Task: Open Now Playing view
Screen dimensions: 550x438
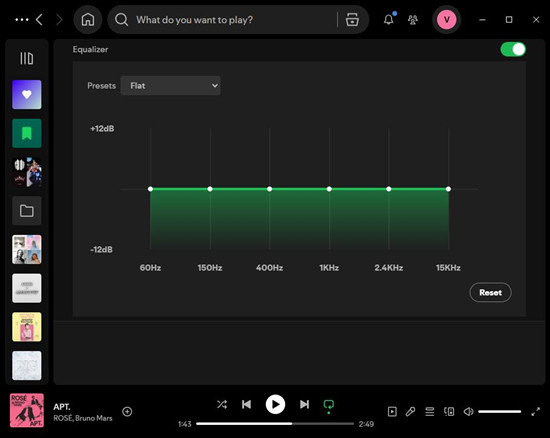Action: coord(392,411)
